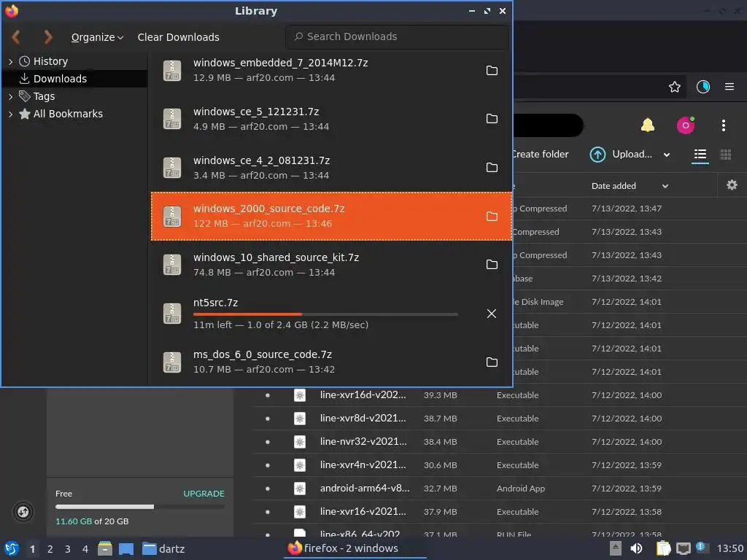Expand the Tags tree node
Image resolution: width=747 pixels, height=560 pixels.
[x=10, y=97]
